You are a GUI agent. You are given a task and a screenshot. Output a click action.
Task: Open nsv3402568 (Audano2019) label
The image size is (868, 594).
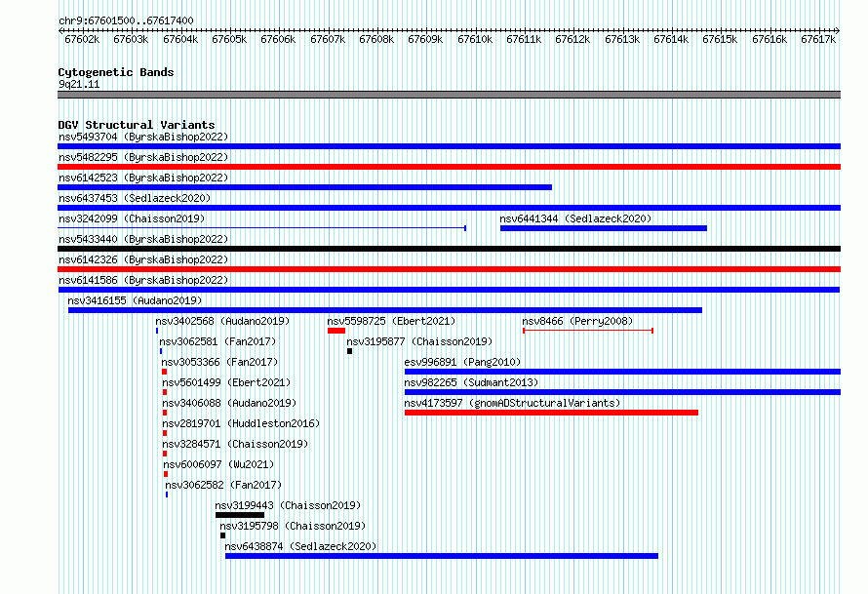point(222,321)
